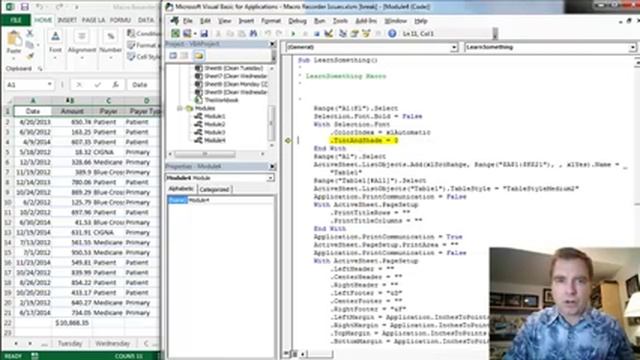Open the Add-Ins menu in VBA editor
640x360 pixels.
coord(366,21)
